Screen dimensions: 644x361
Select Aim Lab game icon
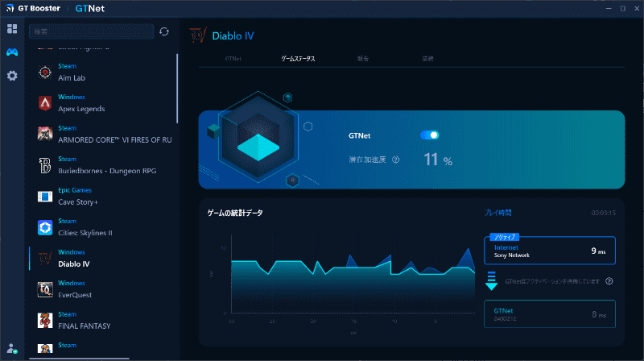tap(45, 72)
